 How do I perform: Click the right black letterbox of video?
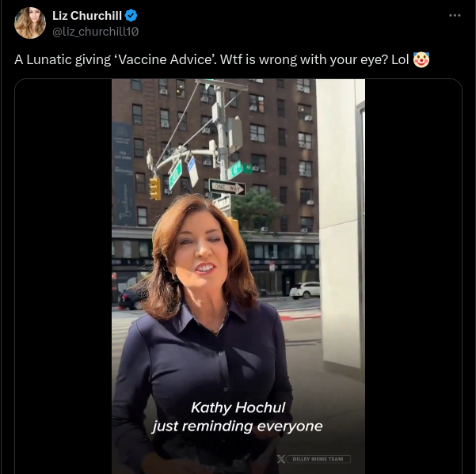[413, 276]
